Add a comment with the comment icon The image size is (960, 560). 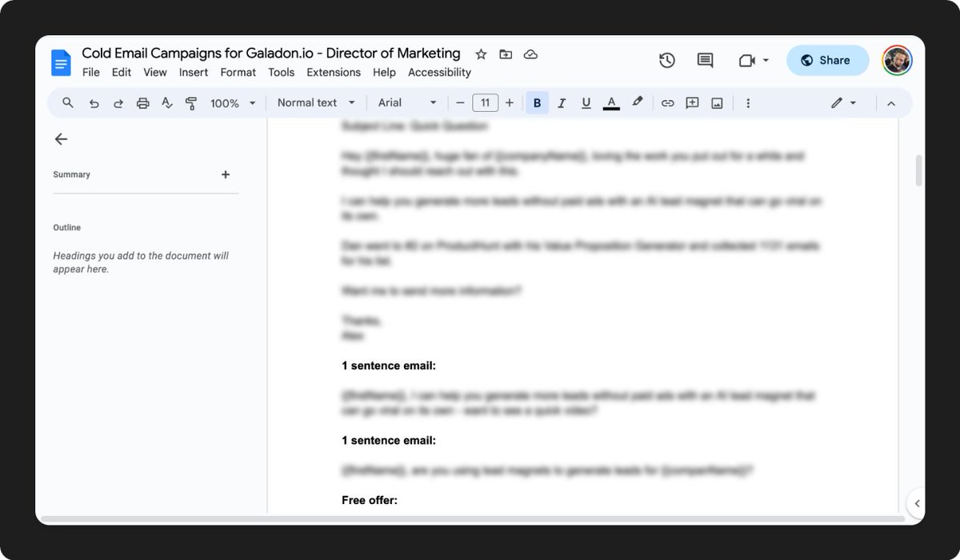(x=692, y=102)
